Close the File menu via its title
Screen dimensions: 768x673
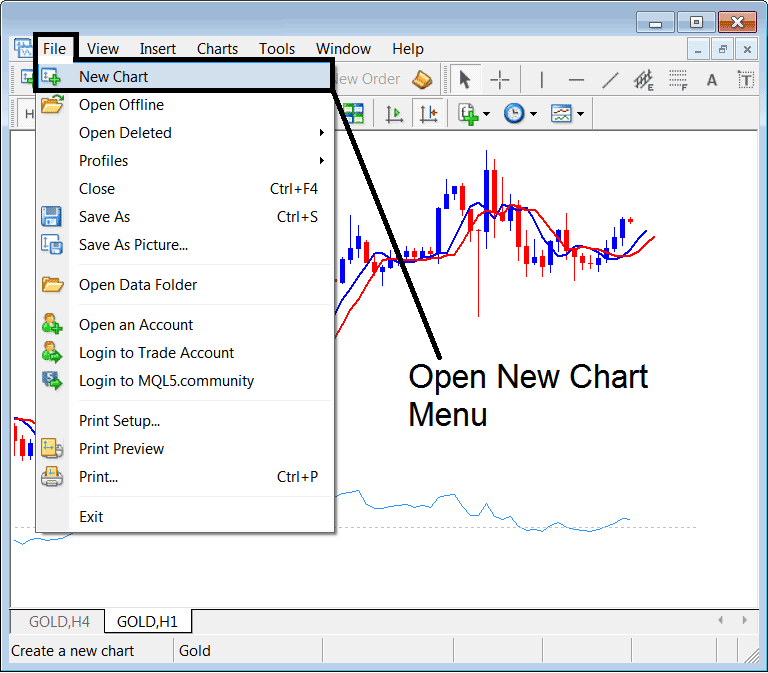pyautogui.click(x=54, y=48)
